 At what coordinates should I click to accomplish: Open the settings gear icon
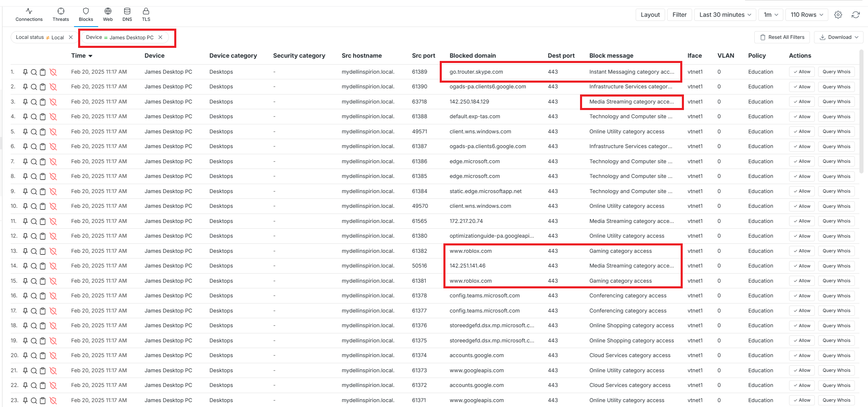pos(838,15)
